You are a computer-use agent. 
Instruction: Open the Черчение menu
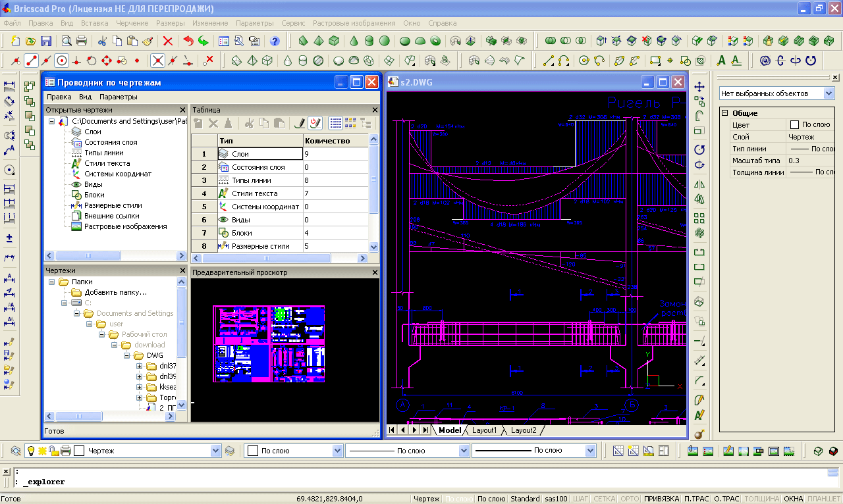(x=132, y=23)
